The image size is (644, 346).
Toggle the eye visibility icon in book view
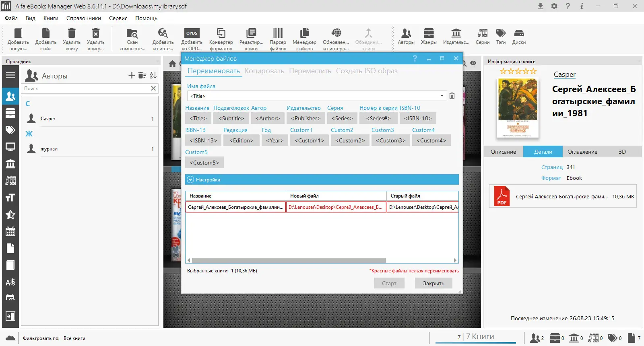tap(473, 63)
